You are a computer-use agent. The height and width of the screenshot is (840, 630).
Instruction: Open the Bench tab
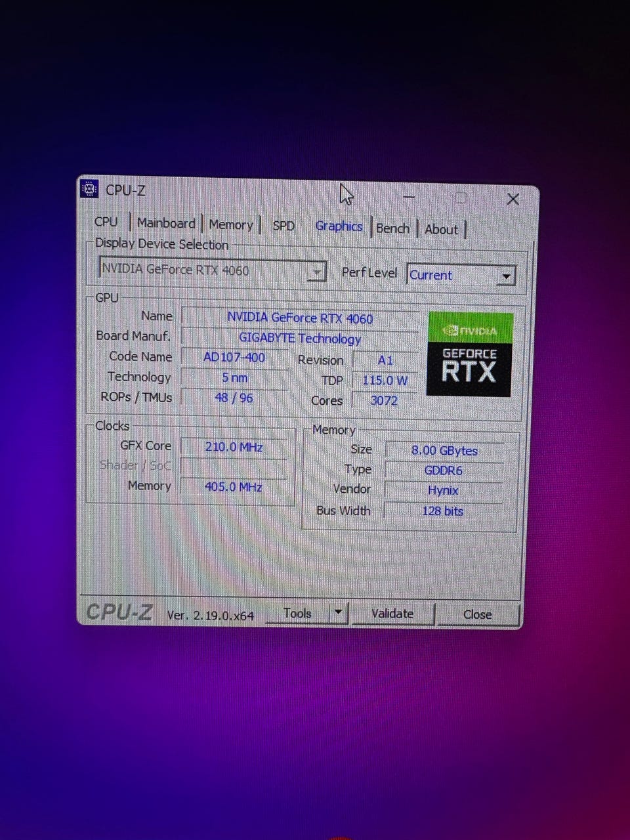tap(392, 228)
